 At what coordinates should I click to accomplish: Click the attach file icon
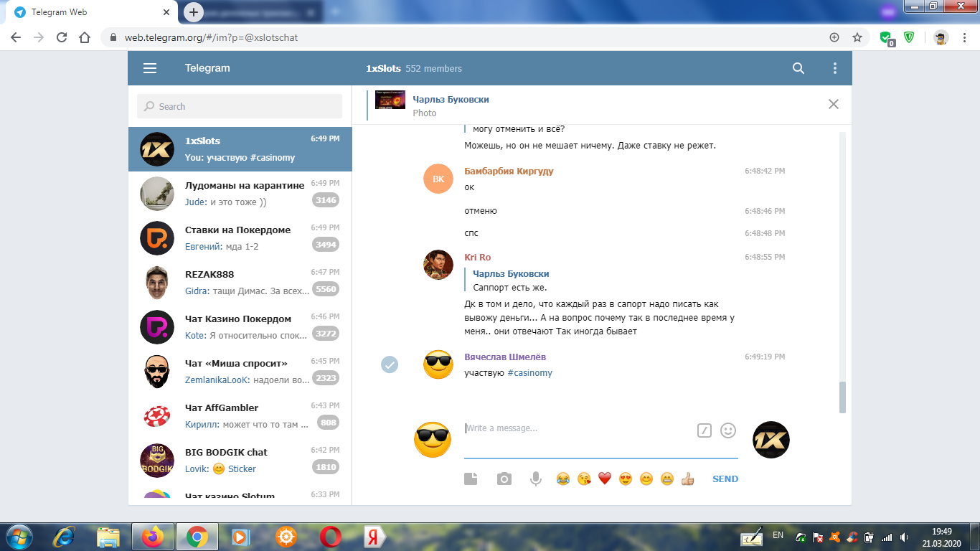click(x=471, y=479)
